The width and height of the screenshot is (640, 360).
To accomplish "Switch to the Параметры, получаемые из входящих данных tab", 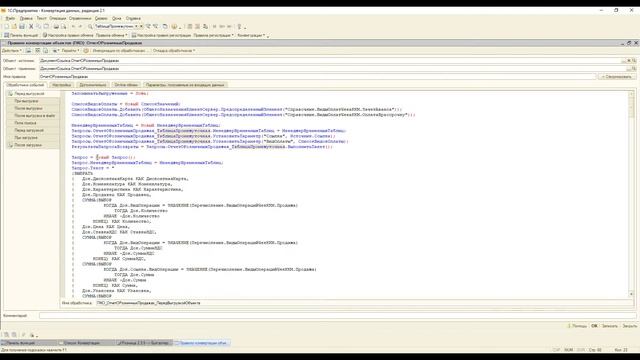I will pyautogui.click(x=185, y=85).
